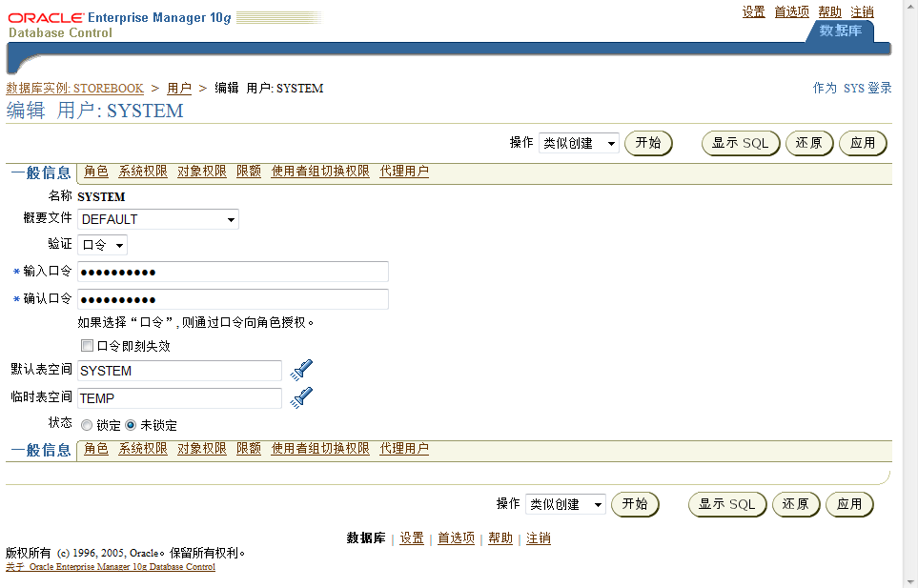Viewport: 918px width, 588px height.
Task: Click bottom 应用 button
Action: pos(849,504)
